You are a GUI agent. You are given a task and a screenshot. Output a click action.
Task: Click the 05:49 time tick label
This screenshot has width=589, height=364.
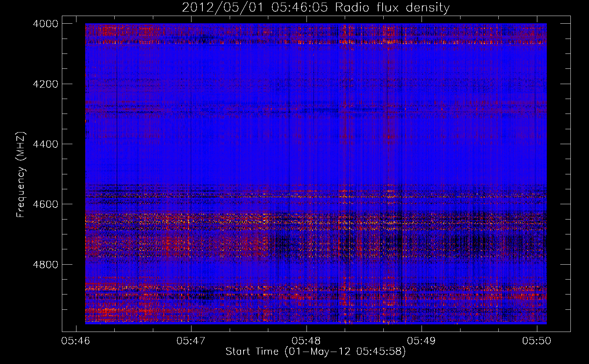pos(422,341)
